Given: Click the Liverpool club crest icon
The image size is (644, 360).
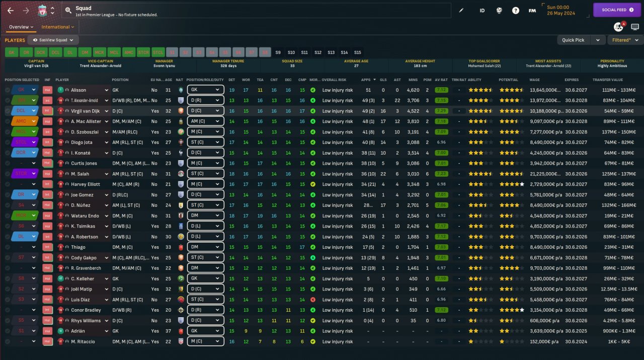Looking at the screenshot, I should pos(42,11).
